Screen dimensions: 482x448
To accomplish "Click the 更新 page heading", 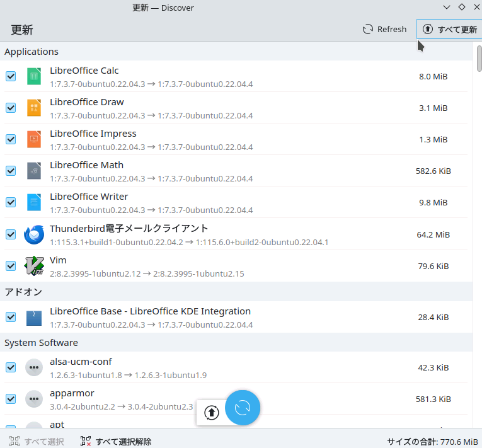I will pyautogui.click(x=22, y=30).
